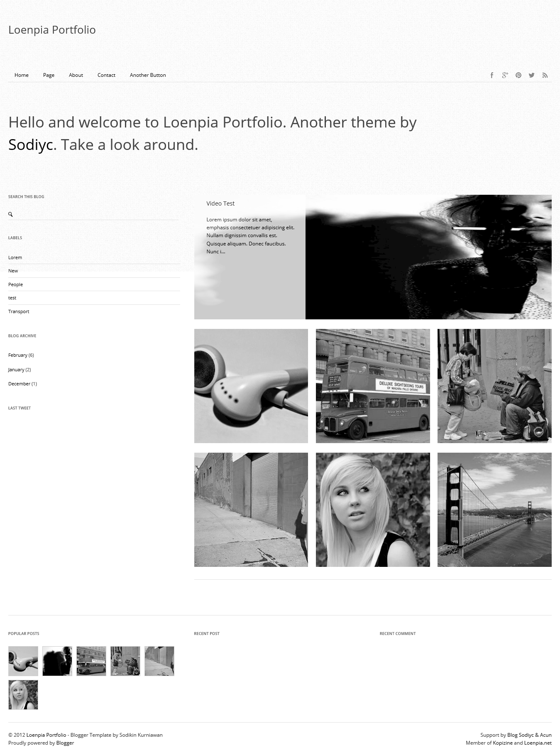Click the Sodiyc link in welcome text

[x=31, y=145]
